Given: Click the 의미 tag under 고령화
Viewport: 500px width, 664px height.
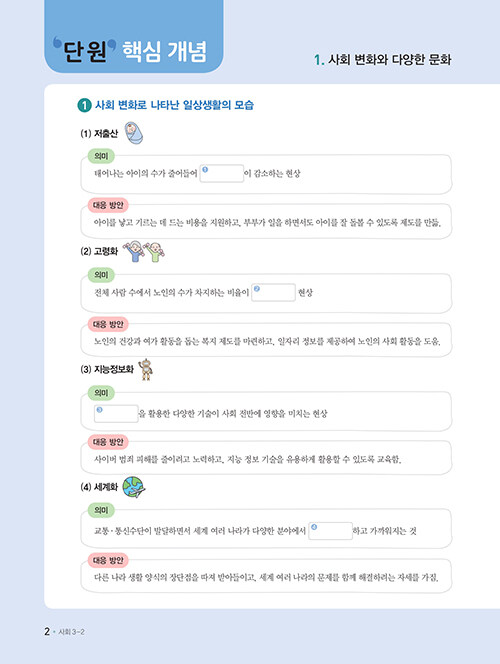Looking at the screenshot, I should coord(101,275).
